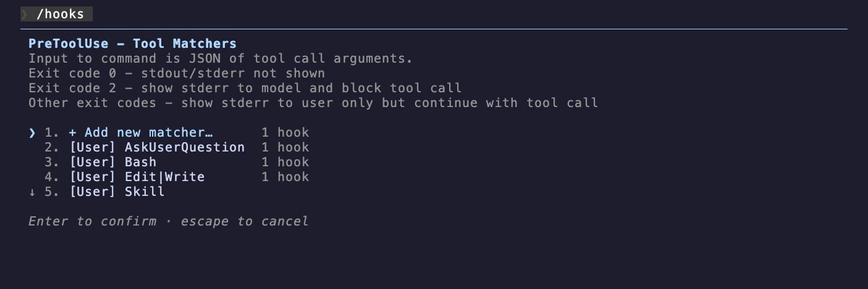Click the escape to cancel hint
This screenshot has height=289, width=868.
(x=245, y=221)
